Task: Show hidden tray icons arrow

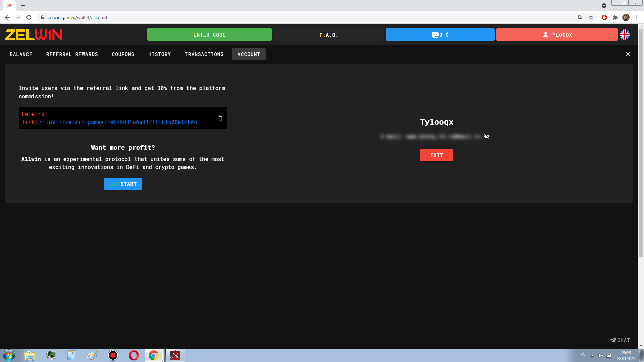Action: (592, 355)
